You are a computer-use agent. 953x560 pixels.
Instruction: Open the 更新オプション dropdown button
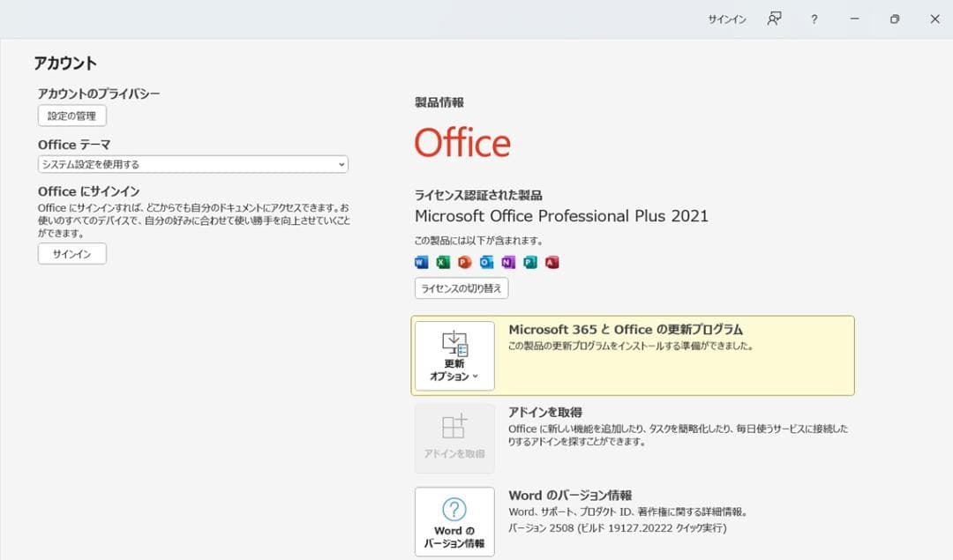[x=454, y=356]
